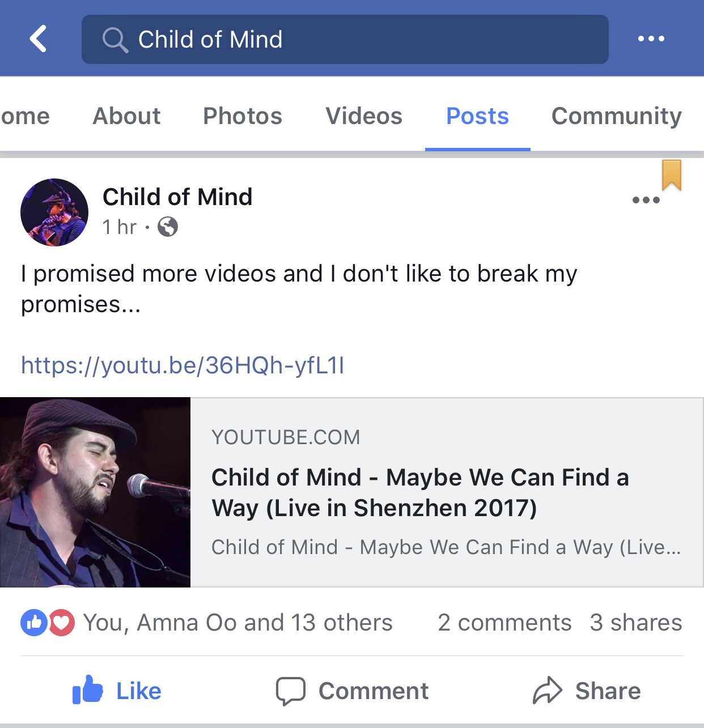Select the Posts tab

coord(477,116)
